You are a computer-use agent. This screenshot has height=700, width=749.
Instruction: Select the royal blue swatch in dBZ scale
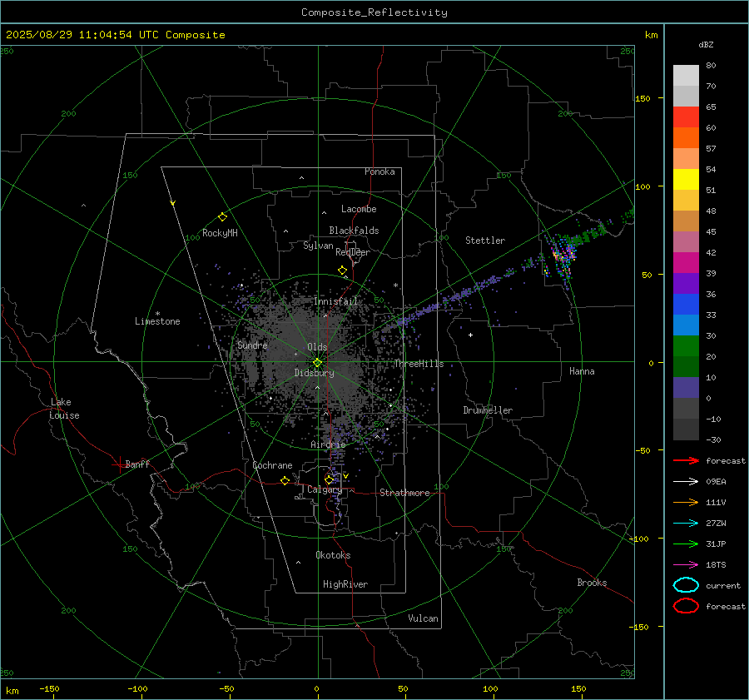coord(686,305)
